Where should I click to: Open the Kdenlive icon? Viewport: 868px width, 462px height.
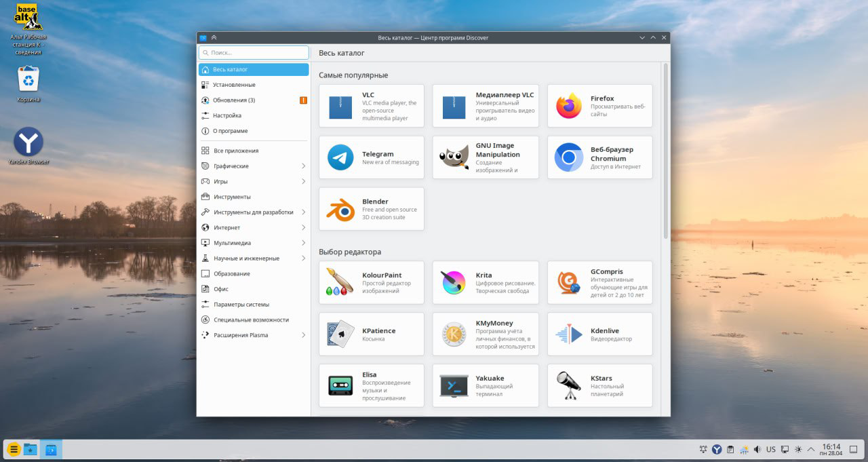[x=569, y=334]
